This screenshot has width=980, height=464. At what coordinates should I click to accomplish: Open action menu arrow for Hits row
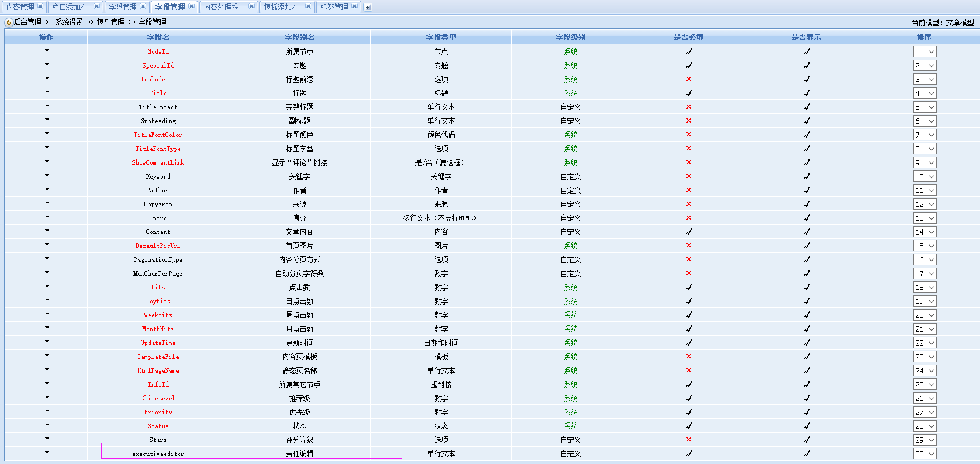[47, 287]
